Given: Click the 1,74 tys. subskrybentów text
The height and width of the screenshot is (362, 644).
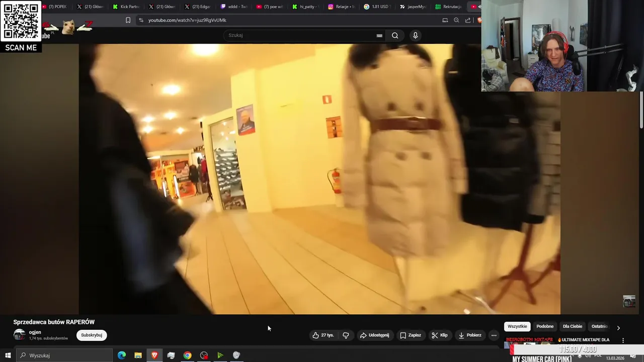Looking at the screenshot, I should (x=48, y=338).
